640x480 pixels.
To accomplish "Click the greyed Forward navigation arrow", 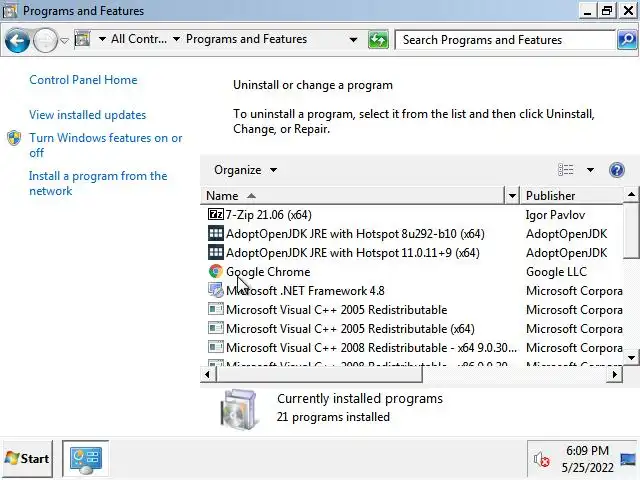I will click(45, 40).
